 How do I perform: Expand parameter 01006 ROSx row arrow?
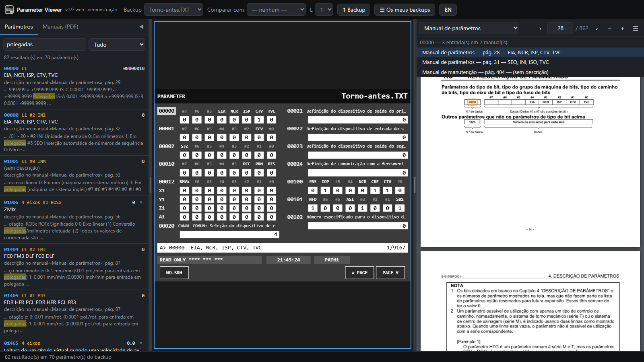[141, 202]
